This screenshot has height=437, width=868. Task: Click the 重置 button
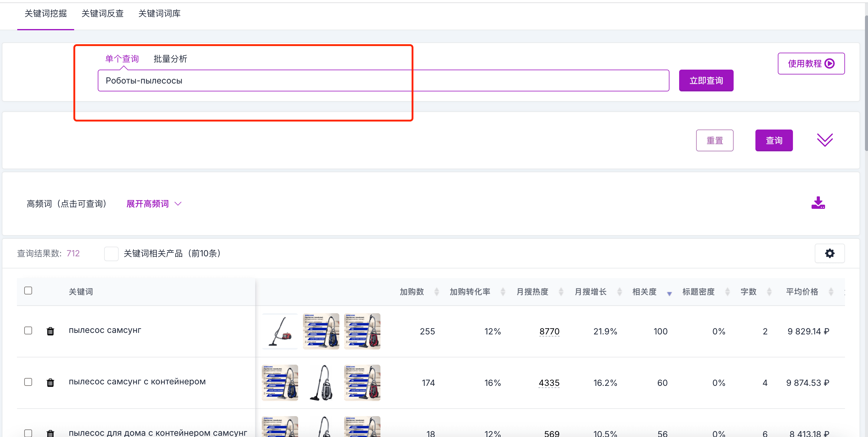714,140
